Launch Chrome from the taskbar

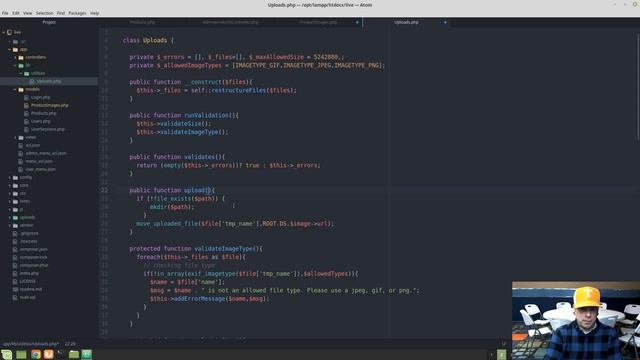(x=36, y=354)
